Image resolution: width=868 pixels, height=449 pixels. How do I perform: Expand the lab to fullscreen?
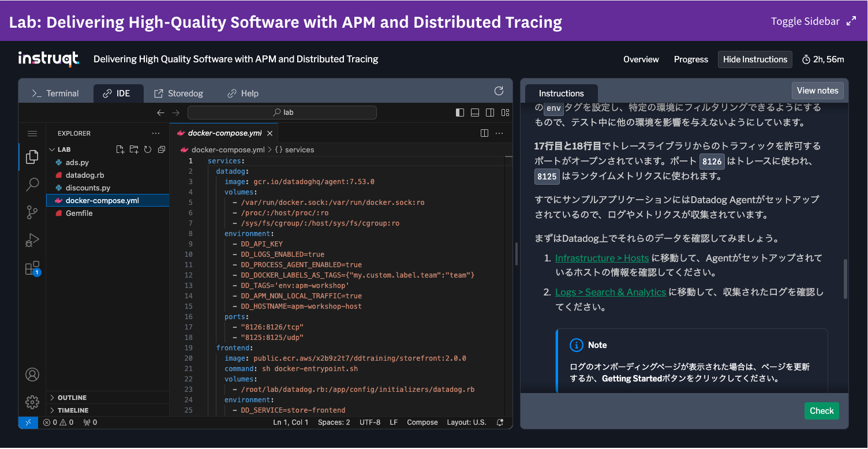(x=851, y=21)
